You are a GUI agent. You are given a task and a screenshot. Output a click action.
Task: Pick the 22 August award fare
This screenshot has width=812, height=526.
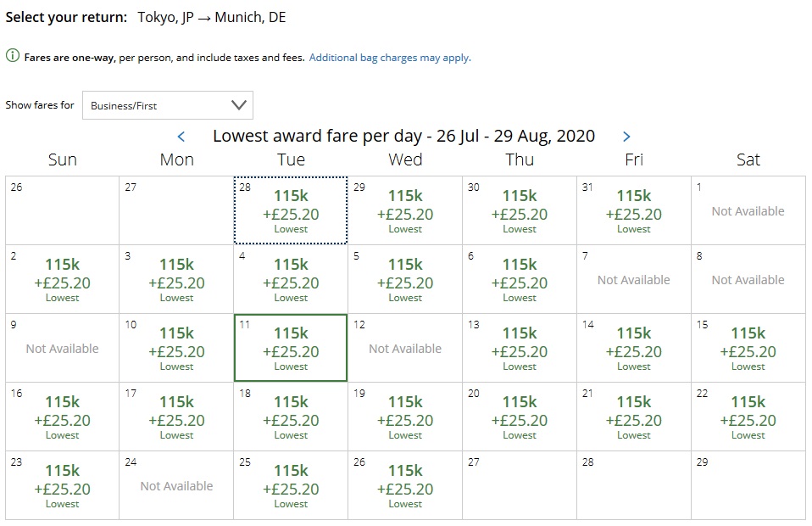pyautogui.click(x=748, y=417)
